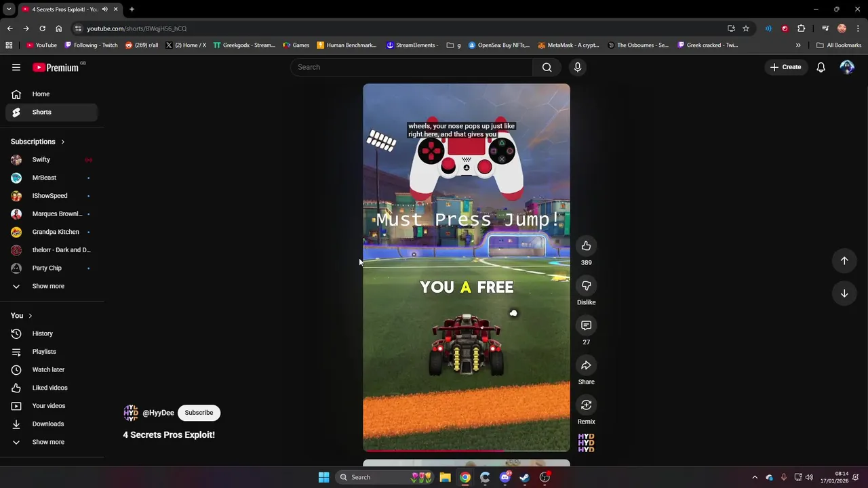Image resolution: width=868 pixels, height=488 pixels.
Task: Open Playlists in the sidebar
Action: pyautogui.click(x=52, y=352)
